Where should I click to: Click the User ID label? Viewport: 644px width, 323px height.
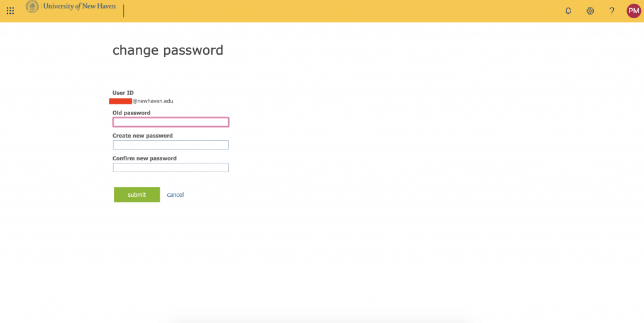pyautogui.click(x=123, y=93)
